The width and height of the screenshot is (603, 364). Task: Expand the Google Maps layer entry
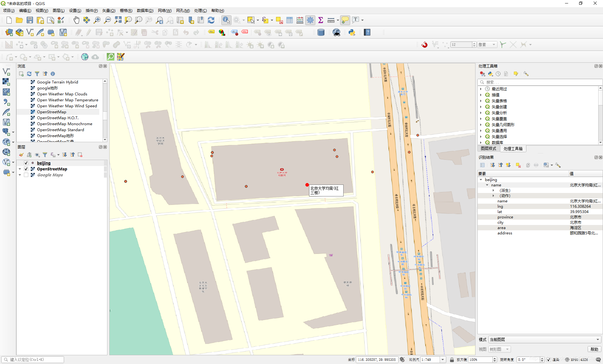click(20, 175)
